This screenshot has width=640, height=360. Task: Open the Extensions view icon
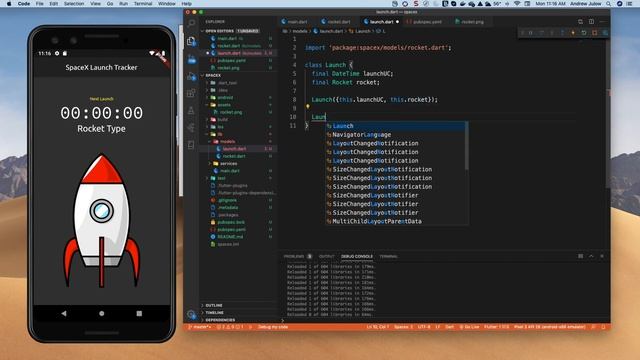[191, 93]
